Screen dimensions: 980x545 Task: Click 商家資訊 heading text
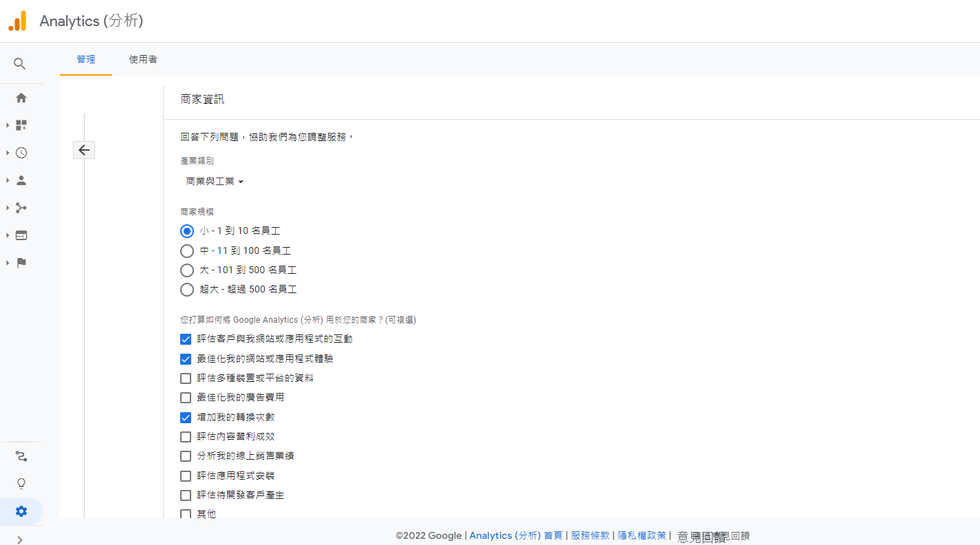tap(202, 99)
